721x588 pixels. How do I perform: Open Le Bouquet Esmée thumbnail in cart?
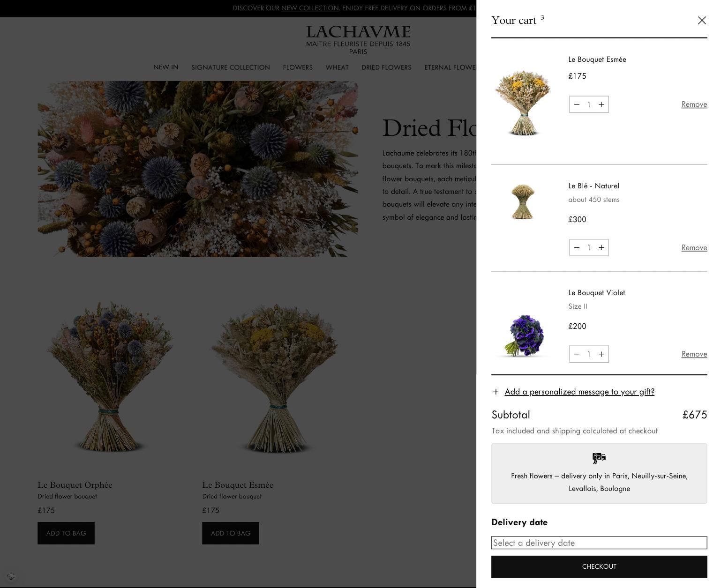pyautogui.click(x=523, y=103)
